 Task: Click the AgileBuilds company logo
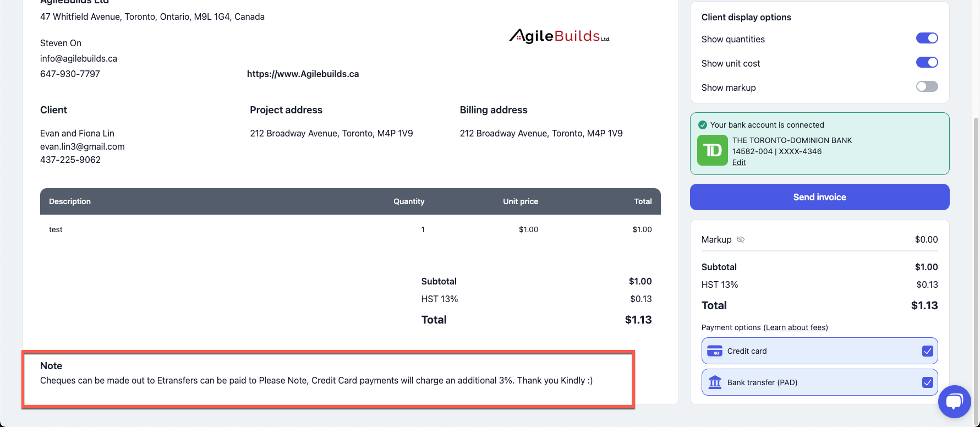click(560, 36)
